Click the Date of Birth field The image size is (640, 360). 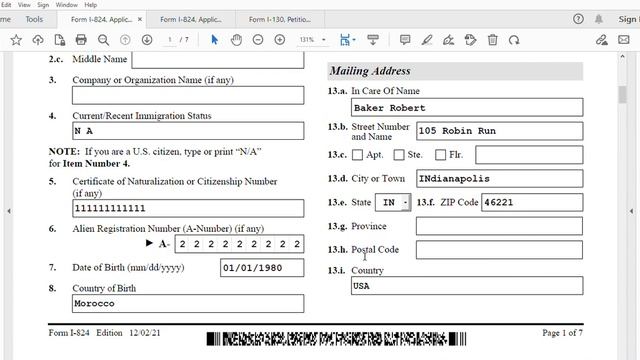[x=262, y=268]
